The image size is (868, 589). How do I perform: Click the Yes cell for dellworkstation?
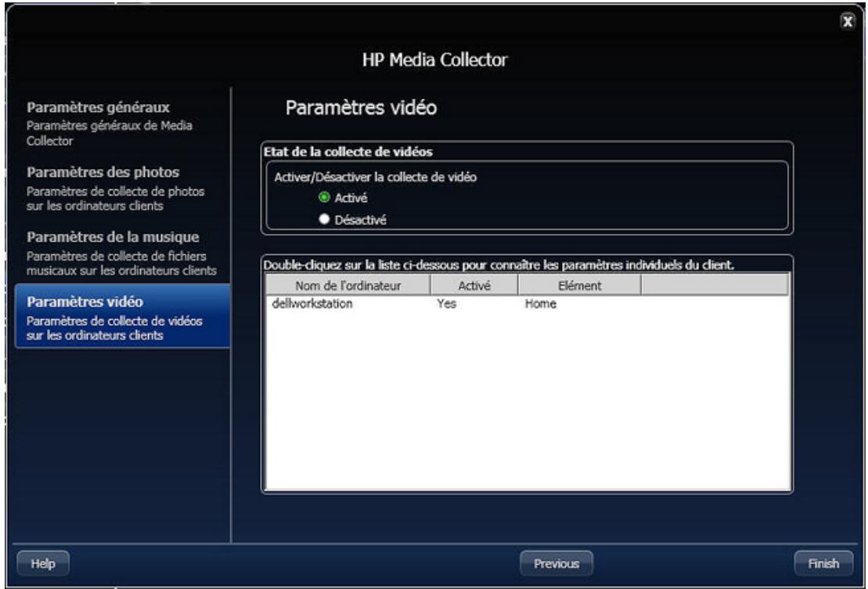(x=446, y=303)
